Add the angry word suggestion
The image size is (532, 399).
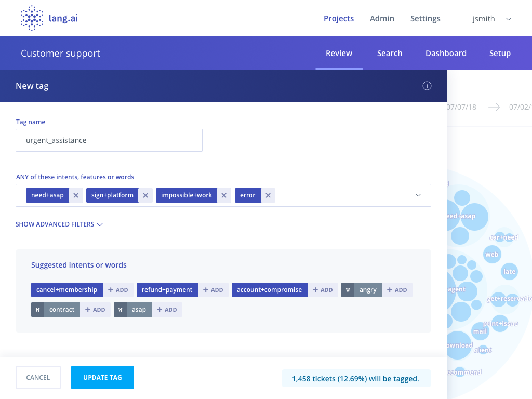click(397, 290)
